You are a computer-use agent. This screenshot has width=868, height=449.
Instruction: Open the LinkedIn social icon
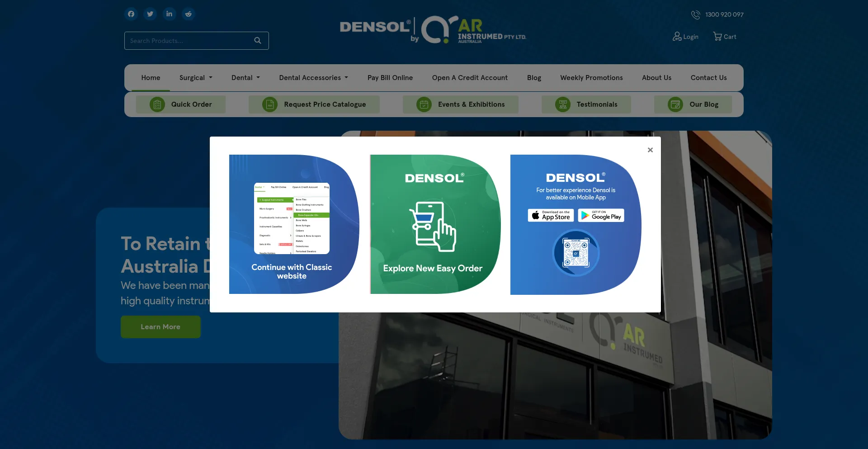(x=169, y=14)
